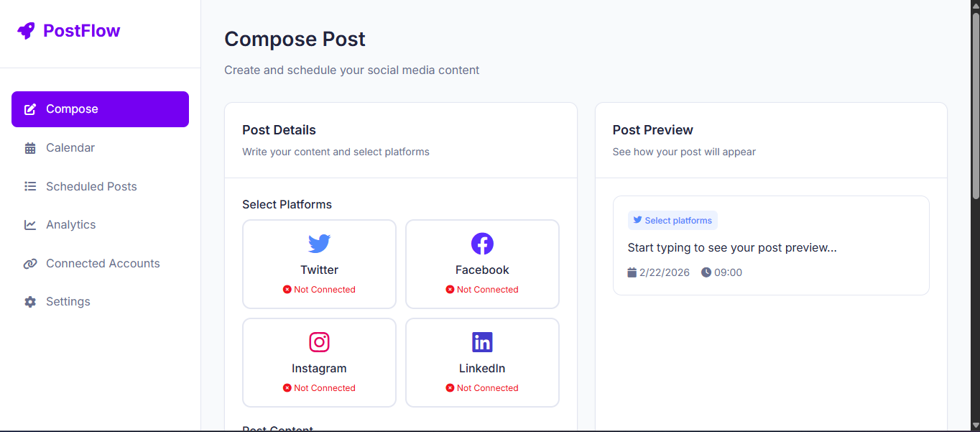Viewport: 980px width, 432px height.
Task: Open Settings using the gear icon
Action: pos(30,301)
